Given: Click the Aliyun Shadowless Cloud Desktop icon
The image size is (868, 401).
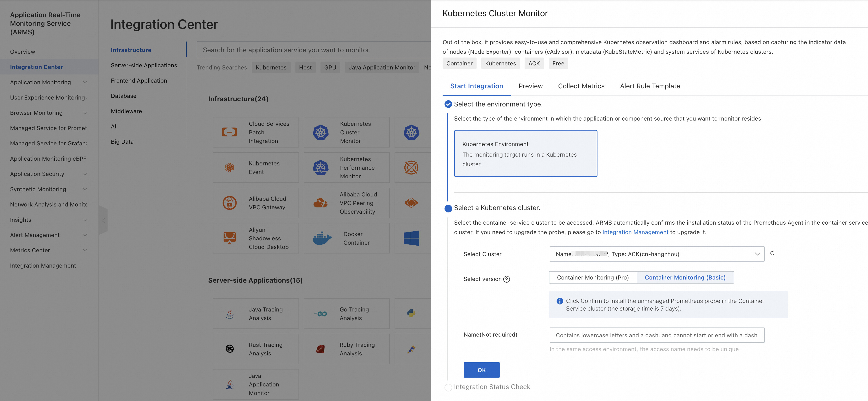Looking at the screenshot, I should 229,238.
